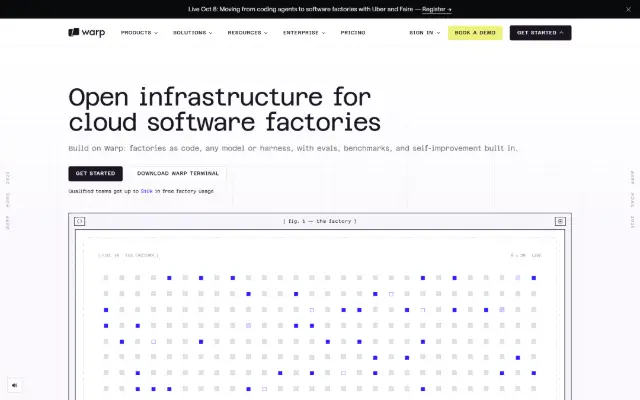This screenshot has width=640, height=400.
Task: Click the Get Started button below the headline
Action: (x=96, y=173)
